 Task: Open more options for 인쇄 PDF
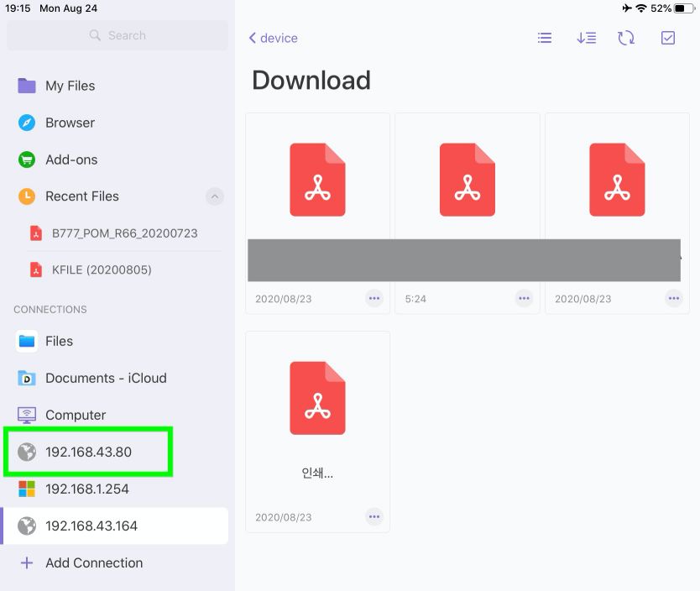point(374,516)
